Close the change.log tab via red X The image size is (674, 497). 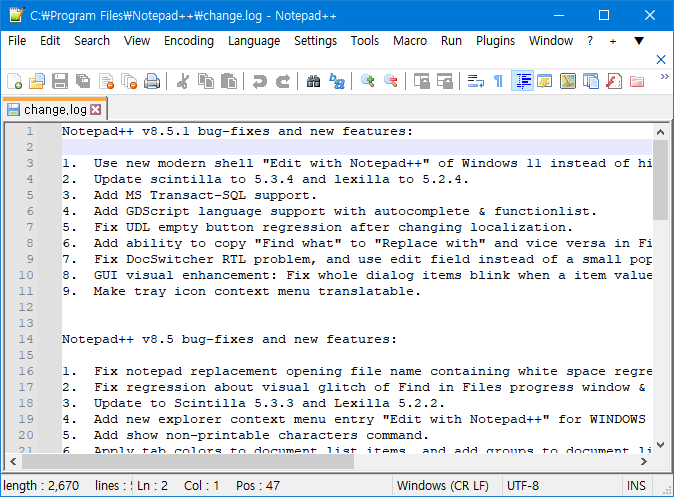[96, 110]
